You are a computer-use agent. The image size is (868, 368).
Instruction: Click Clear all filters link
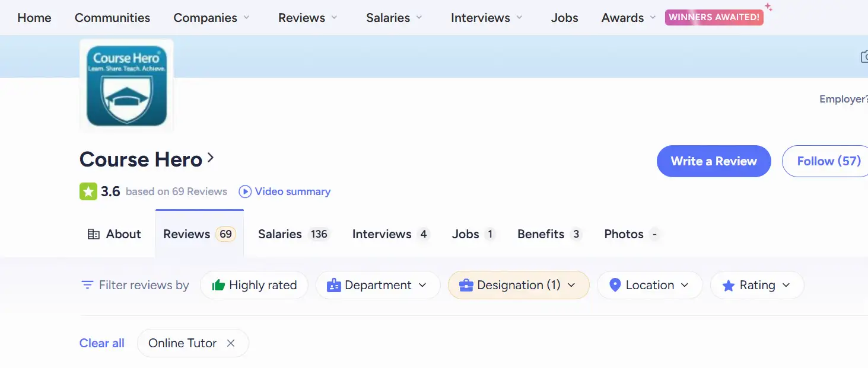coord(102,343)
